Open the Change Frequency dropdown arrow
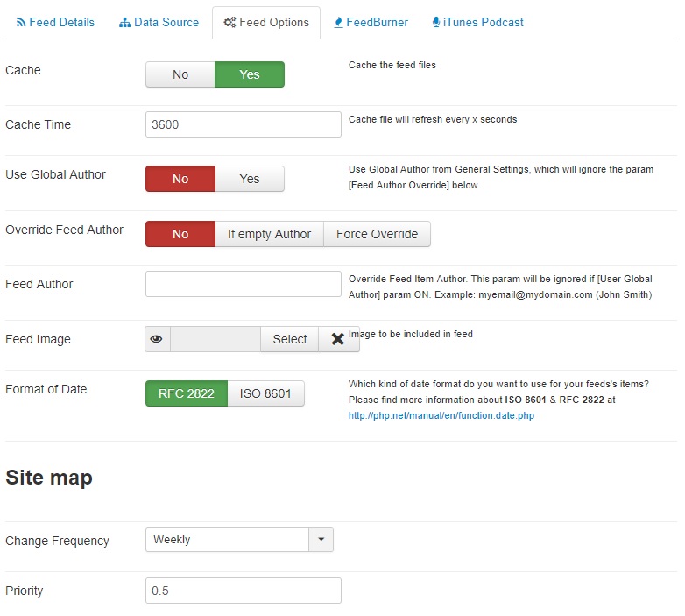 click(321, 540)
